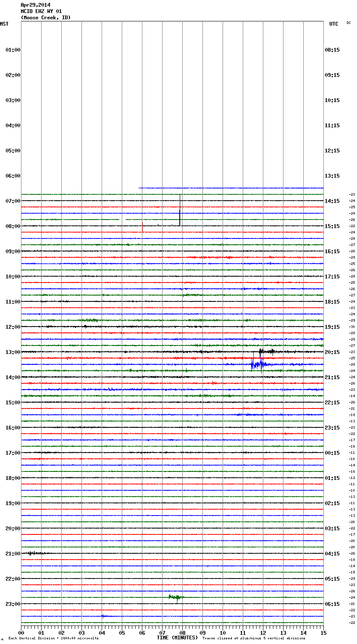Select the 20:15 UTC time label

tap(332, 352)
